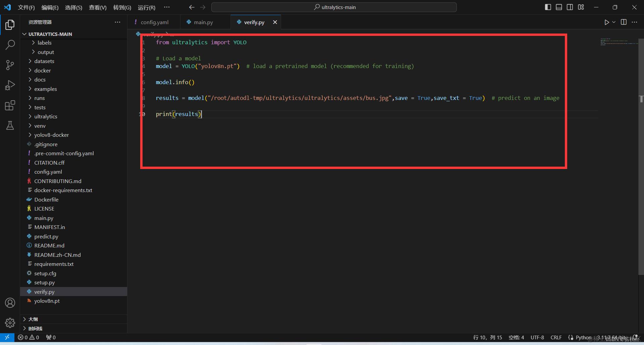Open requirements.txt in the explorer

click(x=73, y=264)
